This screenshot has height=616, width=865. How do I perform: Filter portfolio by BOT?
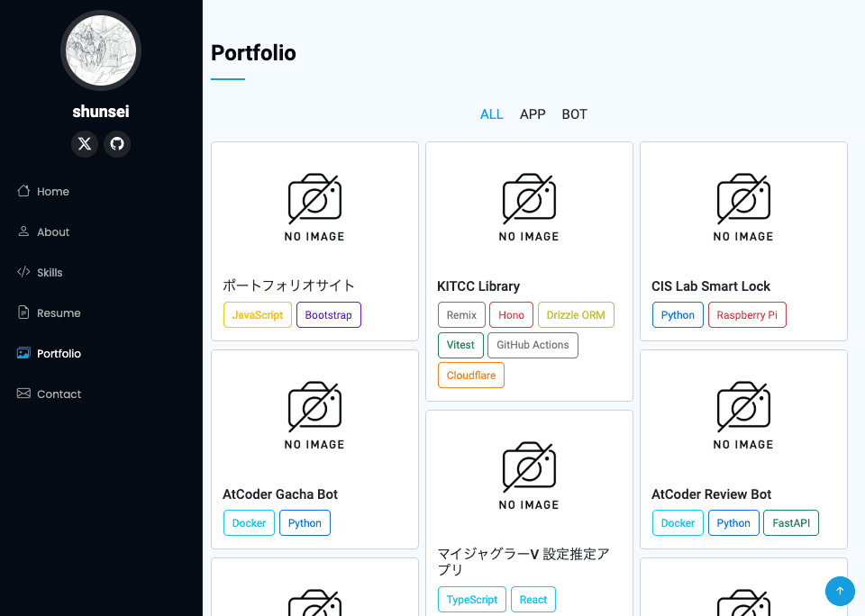(x=574, y=114)
